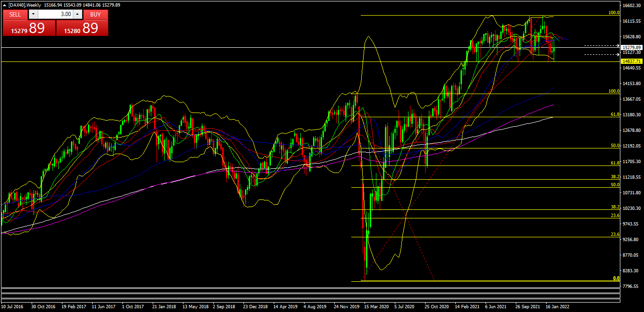Click the BUY button
The image size is (644, 312).
(x=96, y=14)
